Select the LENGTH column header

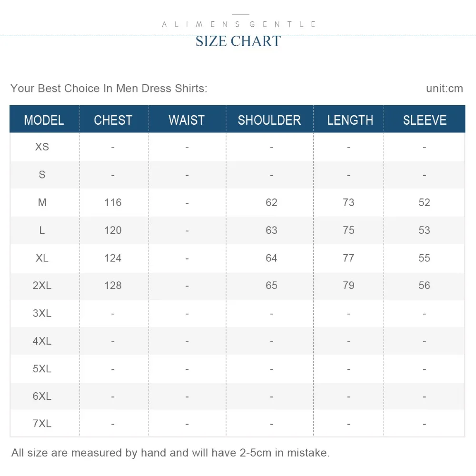point(350,120)
